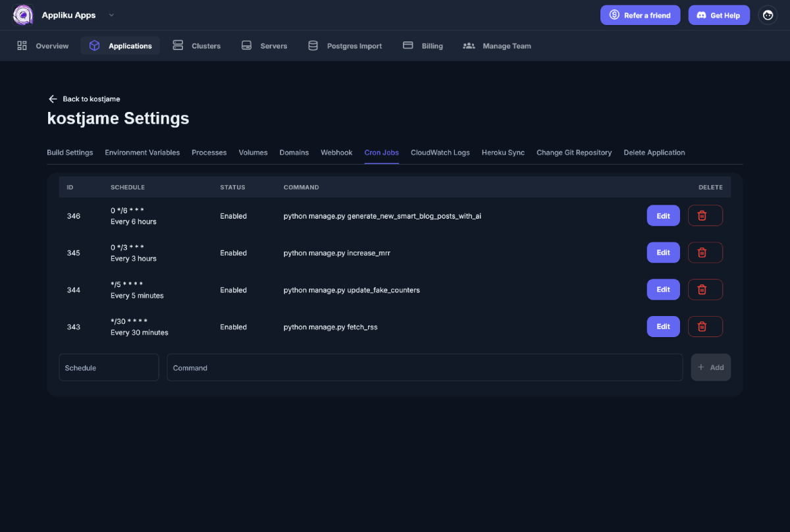Viewport: 790px width, 532px height.
Task: Expand the Appliku Apps dropdown
Action: point(111,14)
